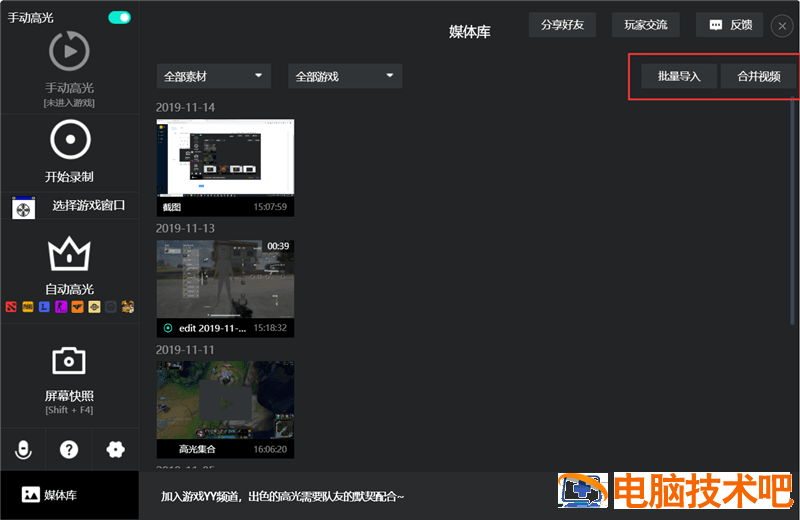Toggle the 手动高光 switch off

119,18
